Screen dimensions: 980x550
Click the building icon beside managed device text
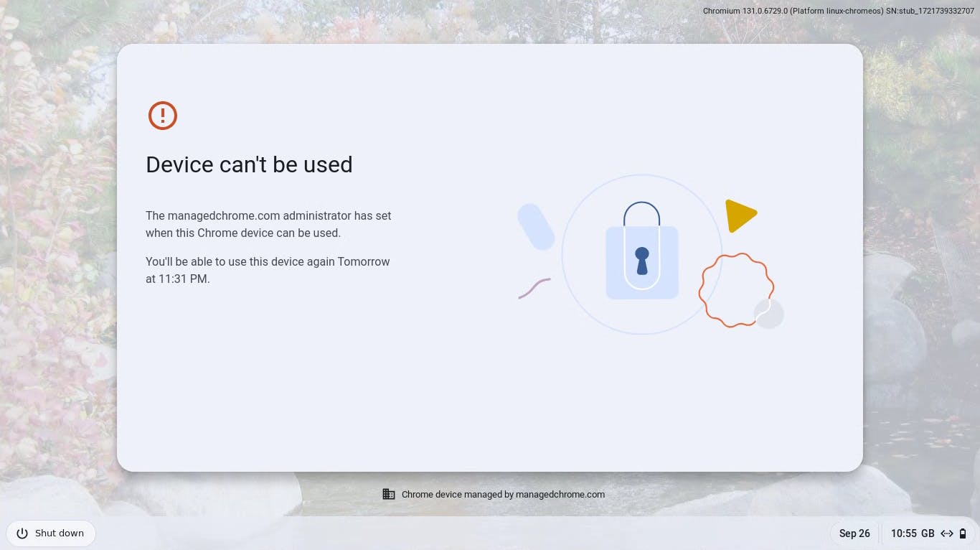point(389,494)
